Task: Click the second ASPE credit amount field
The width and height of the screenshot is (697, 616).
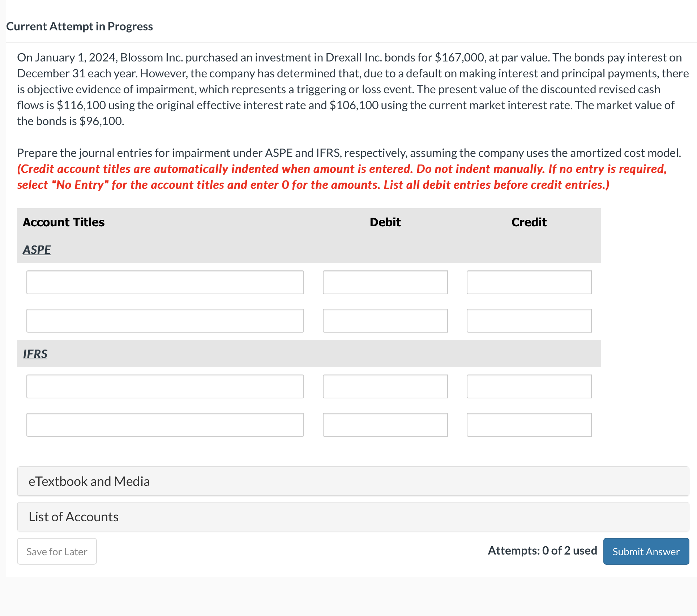Action: (529, 321)
